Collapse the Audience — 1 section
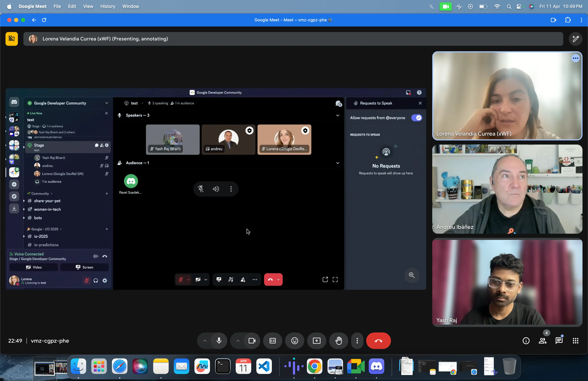Image resolution: width=588 pixels, height=381 pixels. [x=337, y=163]
